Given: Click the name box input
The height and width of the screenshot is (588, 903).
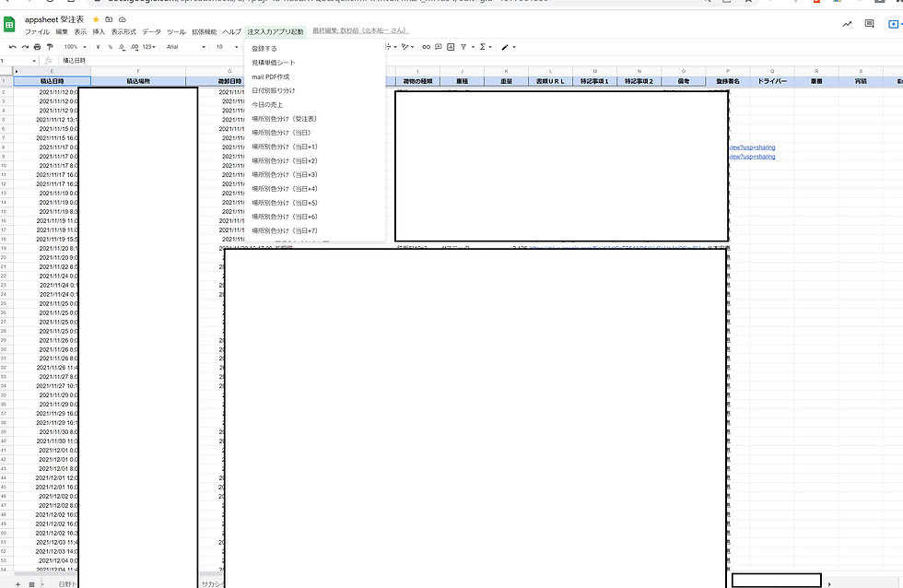Looking at the screenshot, I should click(15, 61).
